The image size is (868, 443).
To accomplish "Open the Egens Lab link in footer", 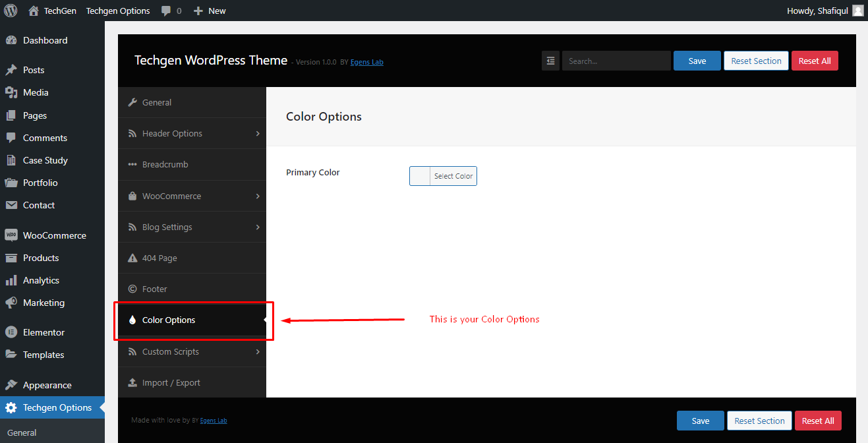I will [x=214, y=420].
